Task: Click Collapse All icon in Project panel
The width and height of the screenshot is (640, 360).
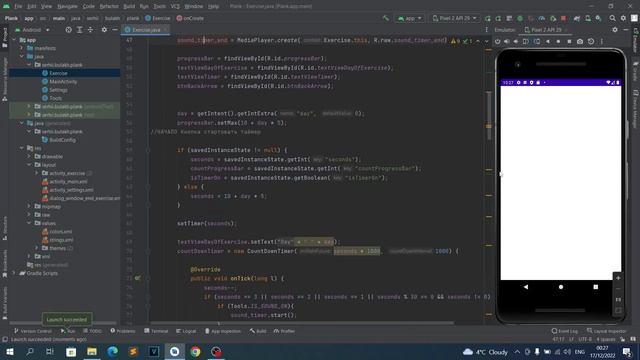Action: (90, 30)
